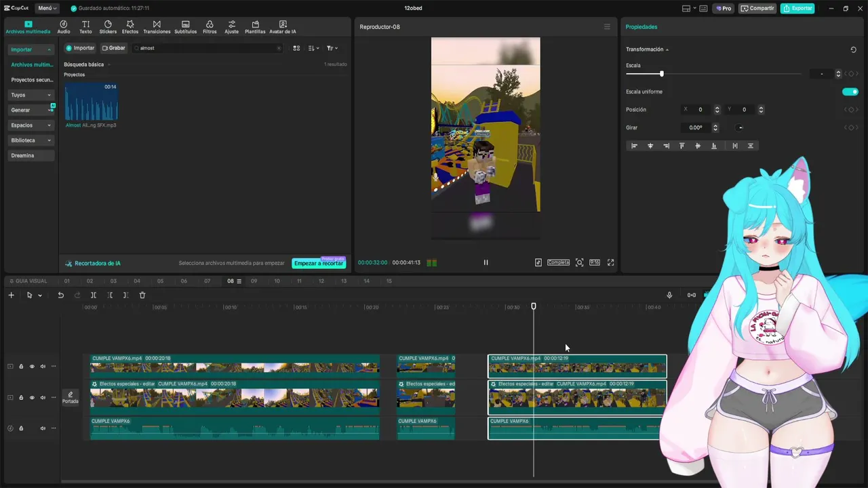The image size is (868, 488).
Task: Enter fullscreen preview mode
Action: coord(610,262)
